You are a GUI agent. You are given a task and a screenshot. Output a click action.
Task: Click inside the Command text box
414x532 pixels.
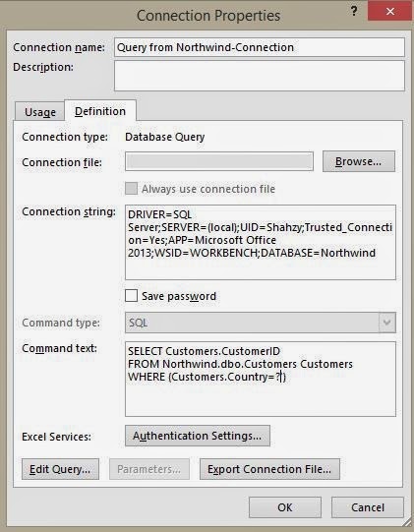(x=261, y=379)
